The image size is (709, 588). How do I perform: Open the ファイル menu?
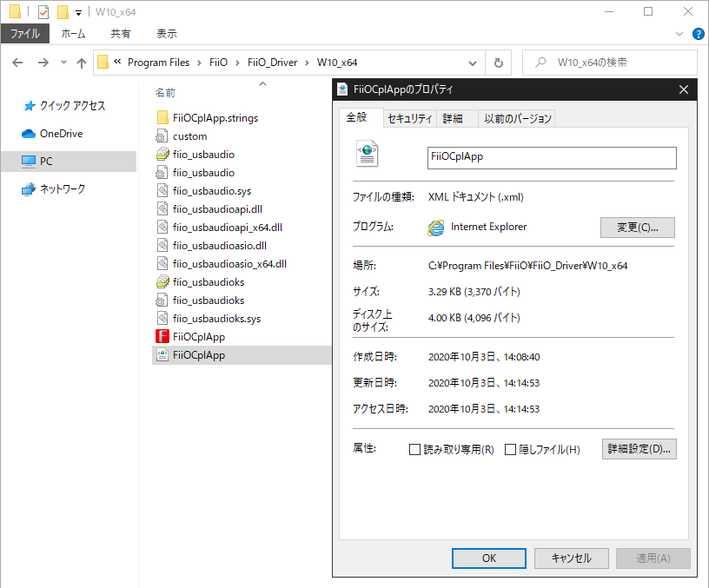[25, 34]
